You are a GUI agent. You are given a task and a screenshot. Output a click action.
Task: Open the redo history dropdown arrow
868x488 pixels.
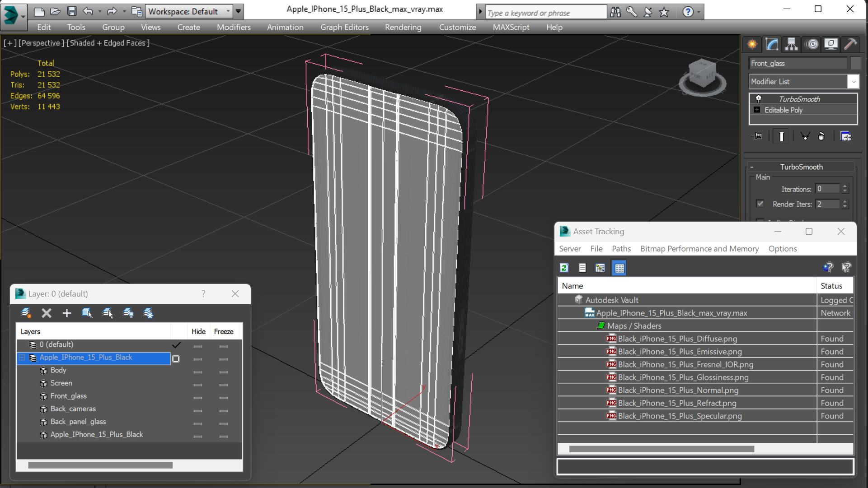[124, 11]
